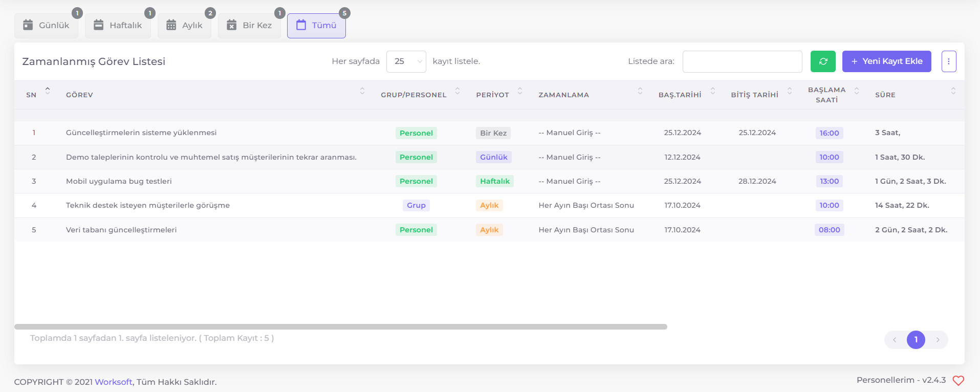Select page 1 in pagination
The height and width of the screenshot is (392, 980).
(916, 340)
